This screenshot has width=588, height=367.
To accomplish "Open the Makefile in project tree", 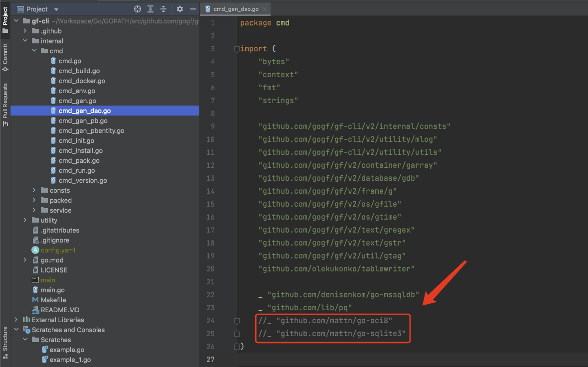I will click(x=53, y=300).
